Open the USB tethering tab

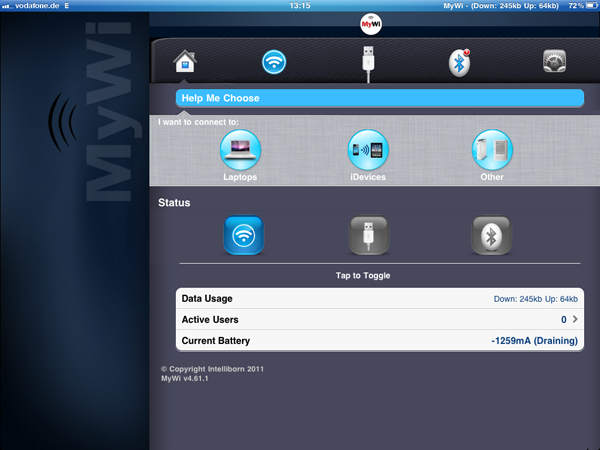[368, 63]
